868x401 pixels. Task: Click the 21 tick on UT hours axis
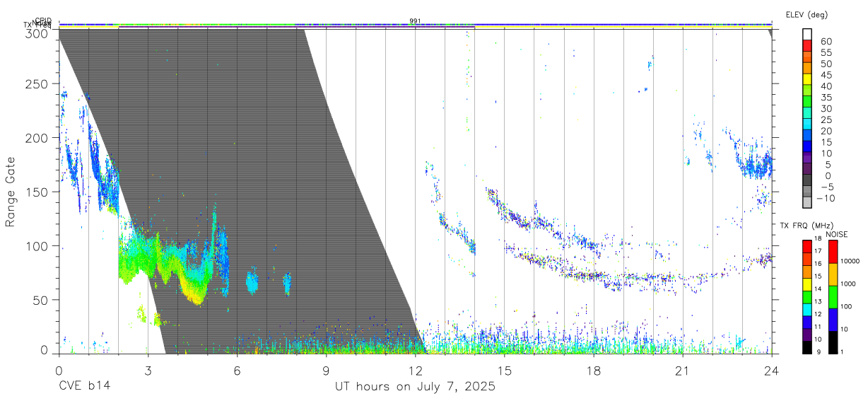[x=683, y=371]
